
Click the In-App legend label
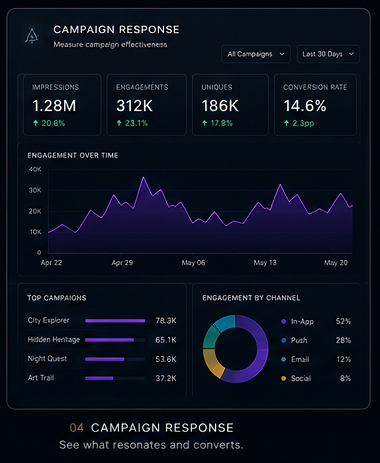point(302,322)
